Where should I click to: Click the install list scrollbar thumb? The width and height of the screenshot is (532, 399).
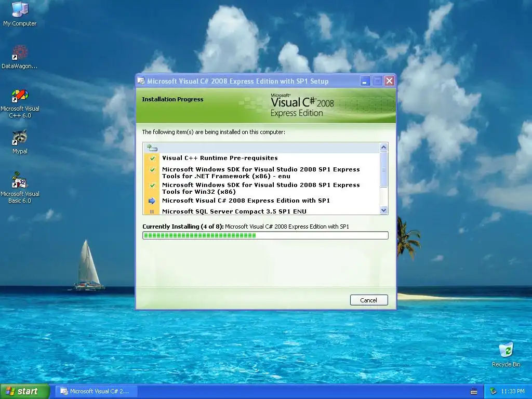click(x=384, y=170)
